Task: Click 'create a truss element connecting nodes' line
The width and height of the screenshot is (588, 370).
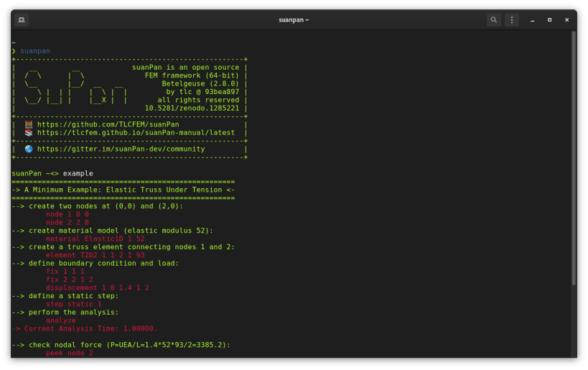Action: [x=123, y=247]
